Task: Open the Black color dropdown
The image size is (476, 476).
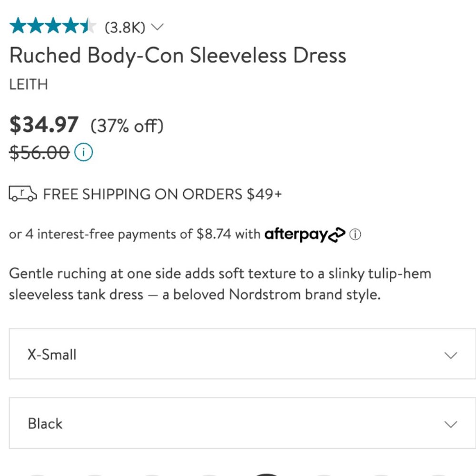Action: [x=242, y=423]
